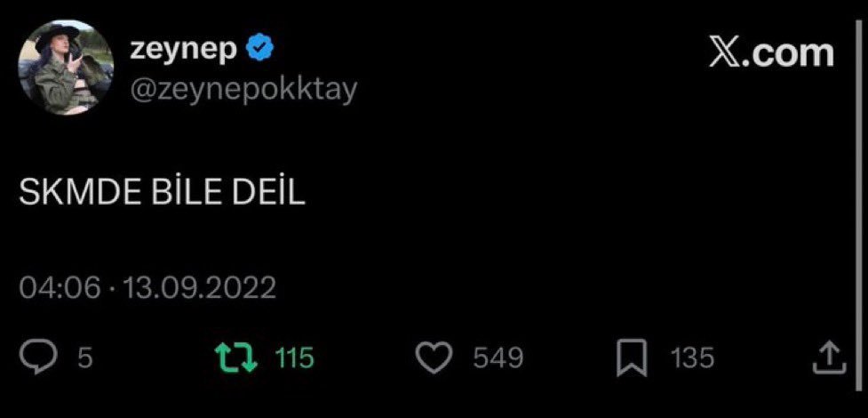Screen dimensions: 868x418
Task: Open zeynep's profile picture
Action: [66, 68]
